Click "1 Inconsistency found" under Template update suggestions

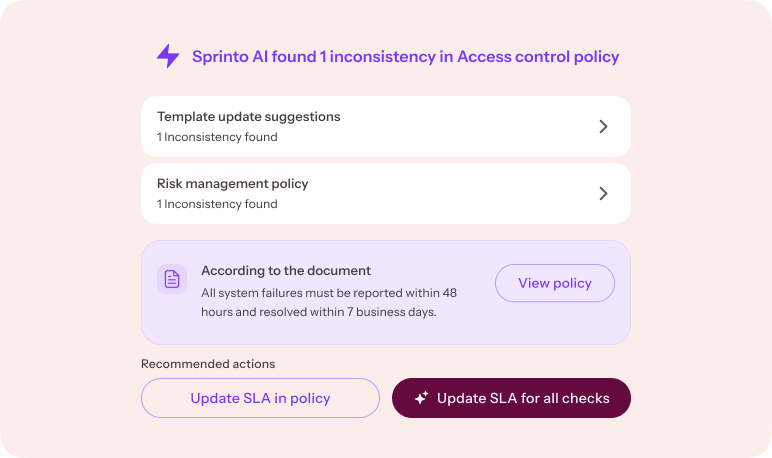pyautogui.click(x=217, y=137)
